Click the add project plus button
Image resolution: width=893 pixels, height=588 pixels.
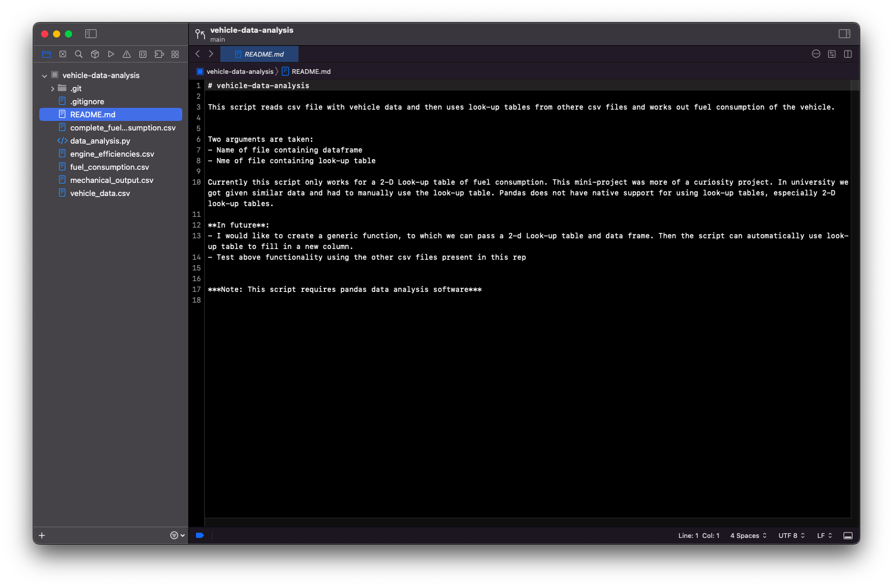click(41, 535)
